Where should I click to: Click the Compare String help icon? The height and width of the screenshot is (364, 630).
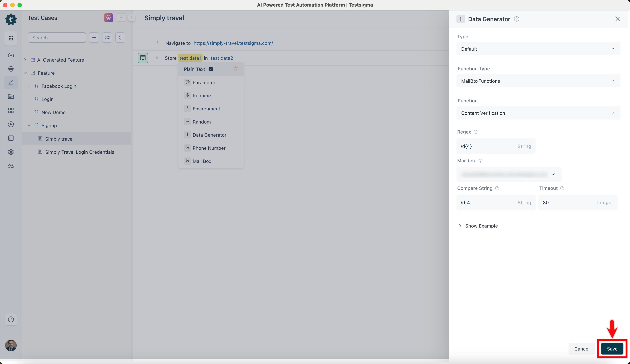pos(497,188)
